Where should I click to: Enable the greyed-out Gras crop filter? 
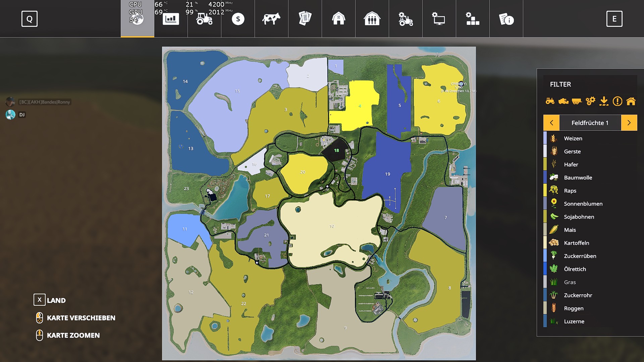[x=570, y=282]
